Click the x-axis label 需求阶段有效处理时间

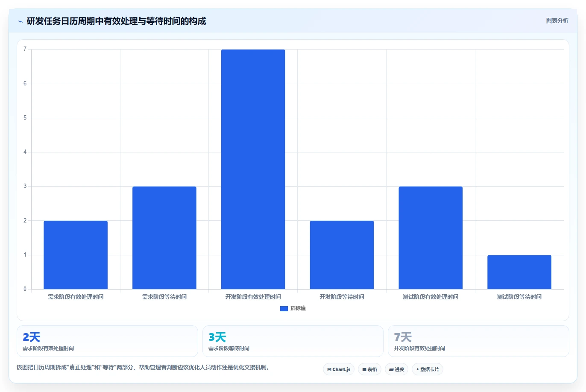[x=76, y=297]
